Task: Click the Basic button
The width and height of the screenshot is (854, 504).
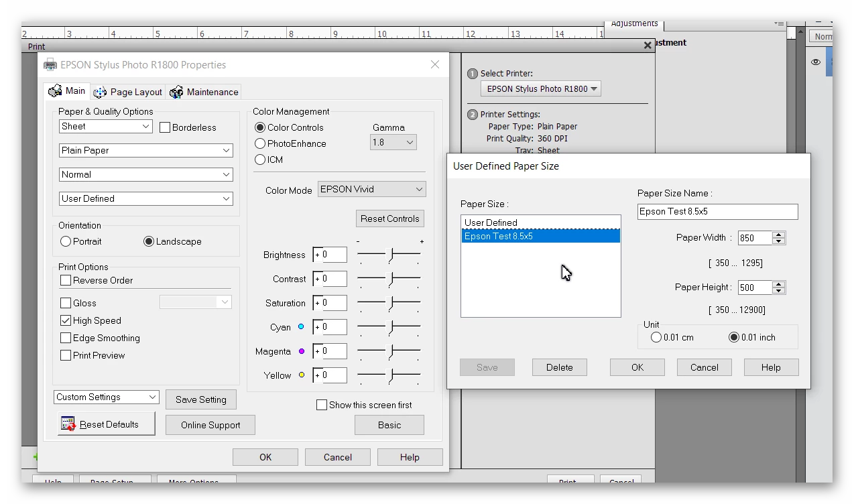Action: tap(389, 425)
